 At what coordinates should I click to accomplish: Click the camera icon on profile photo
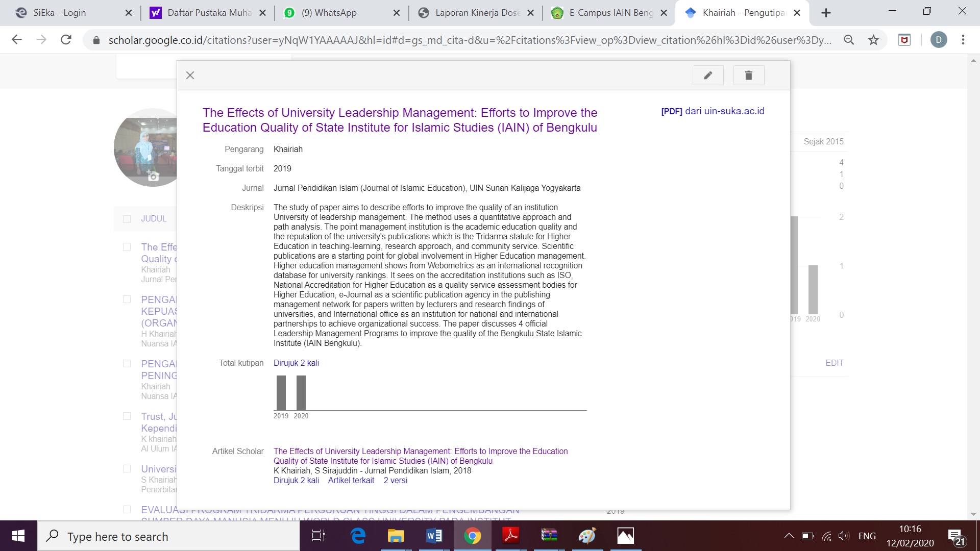click(x=153, y=176)
